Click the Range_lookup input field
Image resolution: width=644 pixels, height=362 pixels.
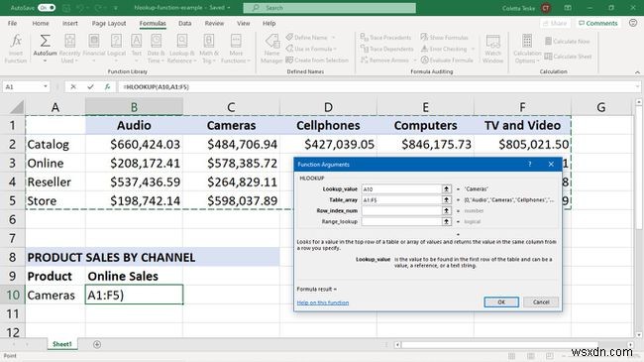(x=401, y=221)
